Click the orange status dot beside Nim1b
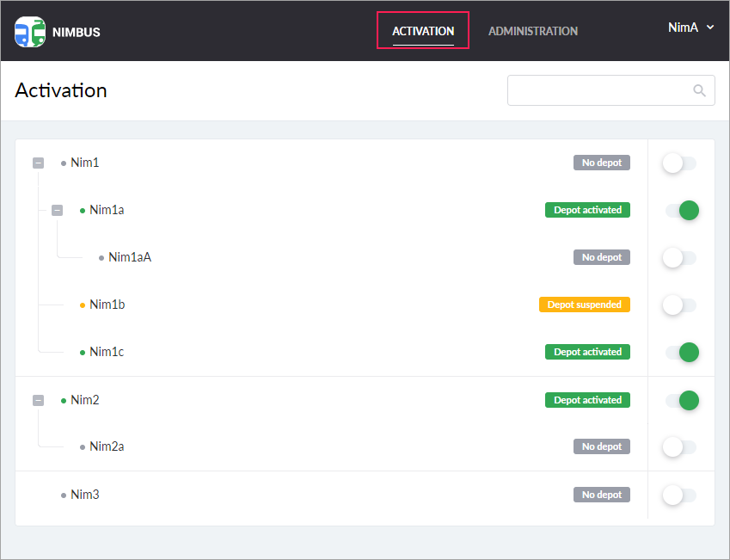Image resolution: width=730 pixels, height=560 pixels. (x=83, y=305)
